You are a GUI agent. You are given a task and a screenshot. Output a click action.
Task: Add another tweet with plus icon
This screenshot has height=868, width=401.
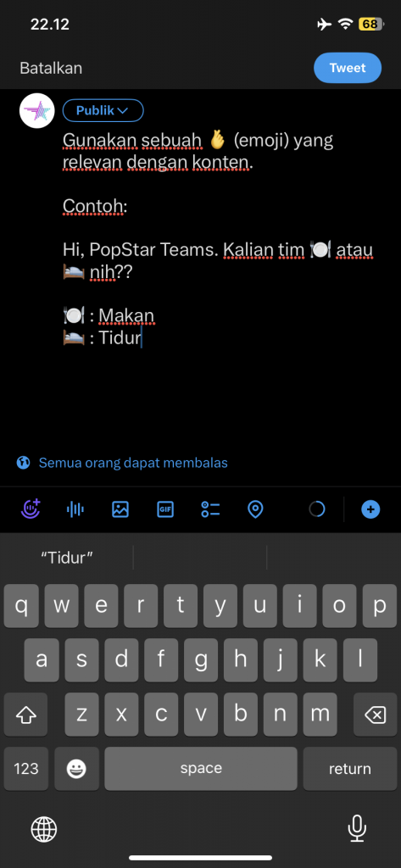click(370, 509)
